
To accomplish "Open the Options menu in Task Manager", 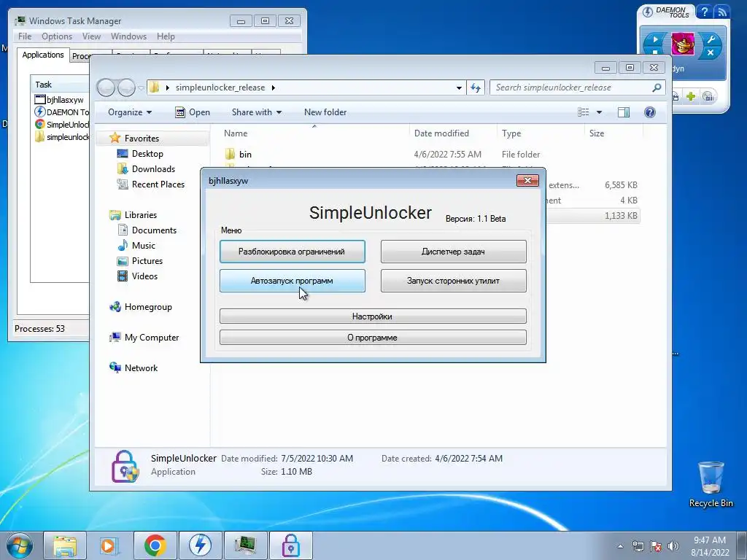I will click(x=57, y=36).
